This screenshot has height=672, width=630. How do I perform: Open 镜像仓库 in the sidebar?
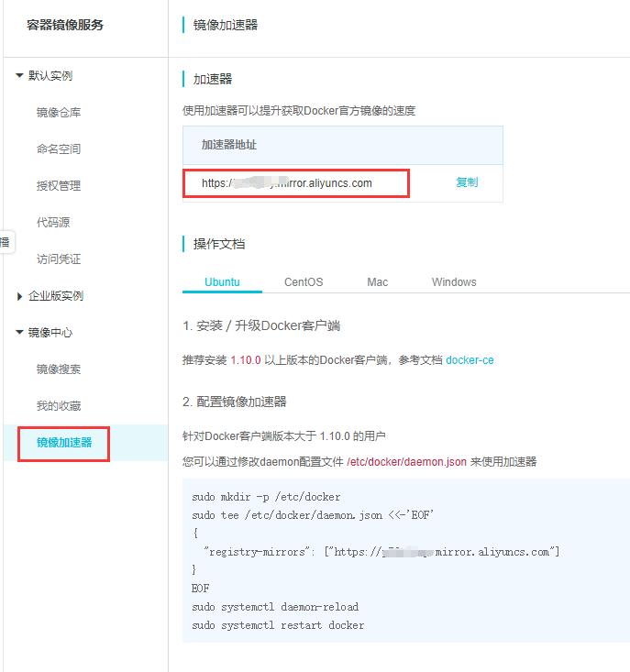pos(59,113)
